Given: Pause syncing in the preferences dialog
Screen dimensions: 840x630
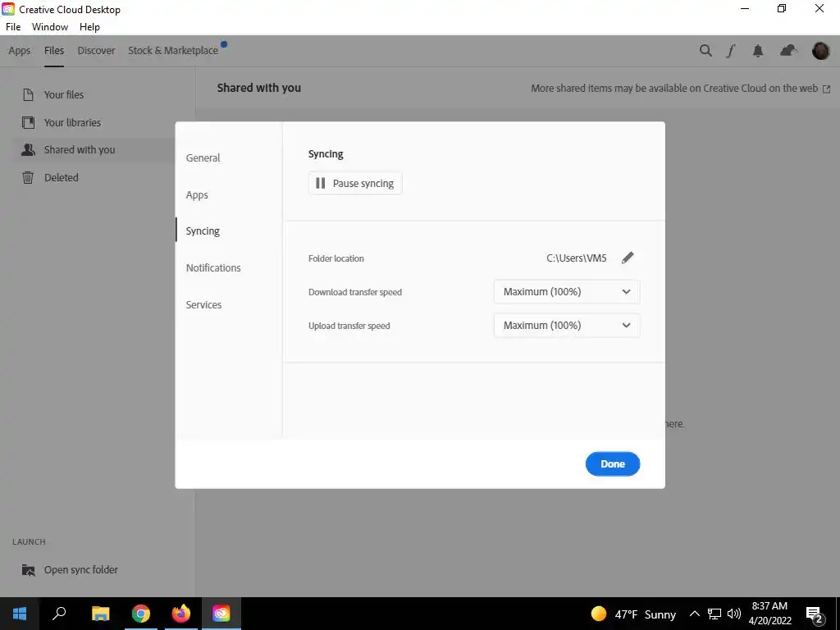Looking at the screenshot, I should coord(355,183).
